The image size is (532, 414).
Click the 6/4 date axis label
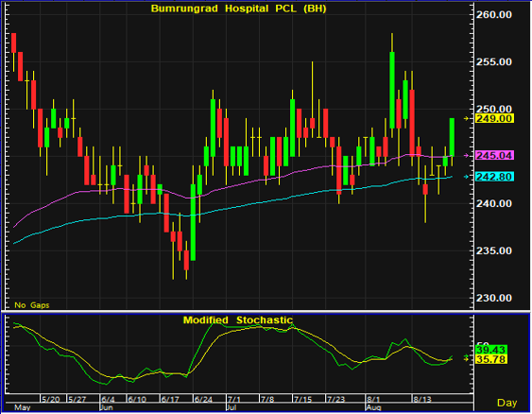pyautogui.click(x=108, y=399)
